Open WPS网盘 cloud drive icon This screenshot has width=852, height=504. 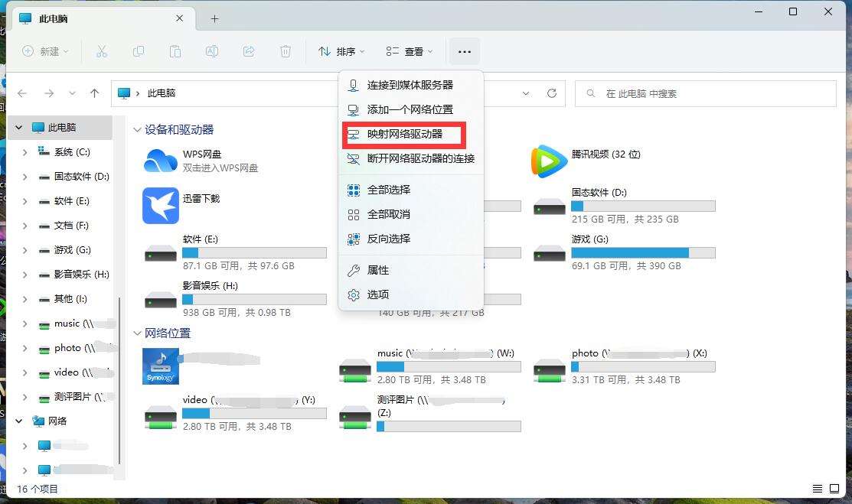coord(160,161)
